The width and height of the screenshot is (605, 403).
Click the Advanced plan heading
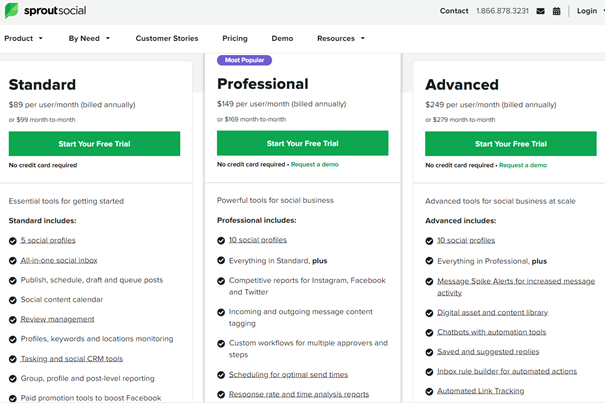[x=462, y=85]
